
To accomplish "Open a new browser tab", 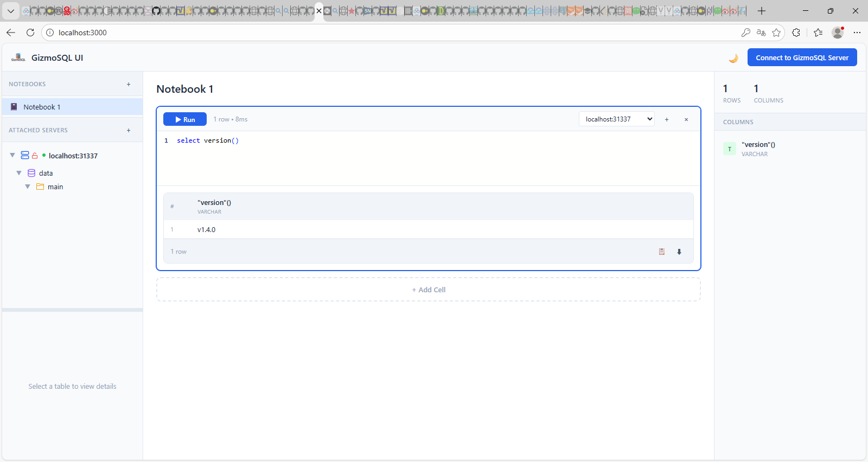I will 762,11.
